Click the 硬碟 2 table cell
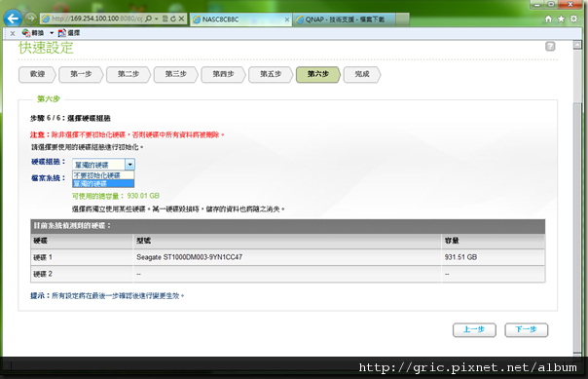 click(82, 275)
